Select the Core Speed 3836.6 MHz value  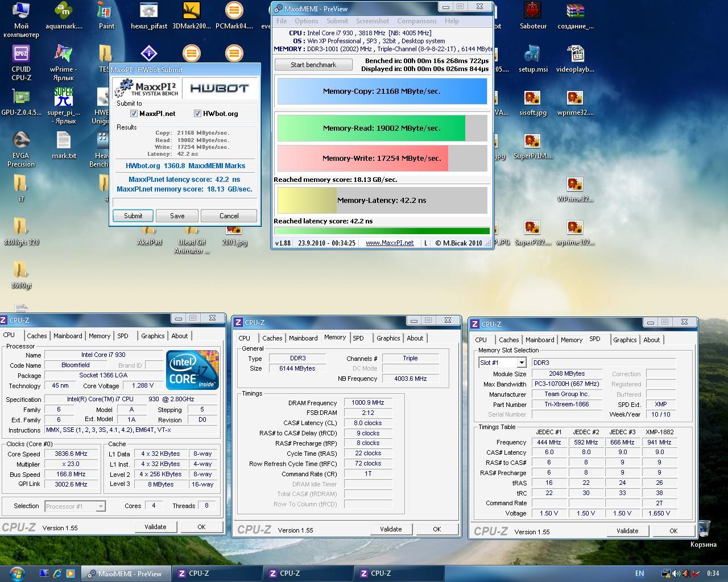tap(71, 454)
